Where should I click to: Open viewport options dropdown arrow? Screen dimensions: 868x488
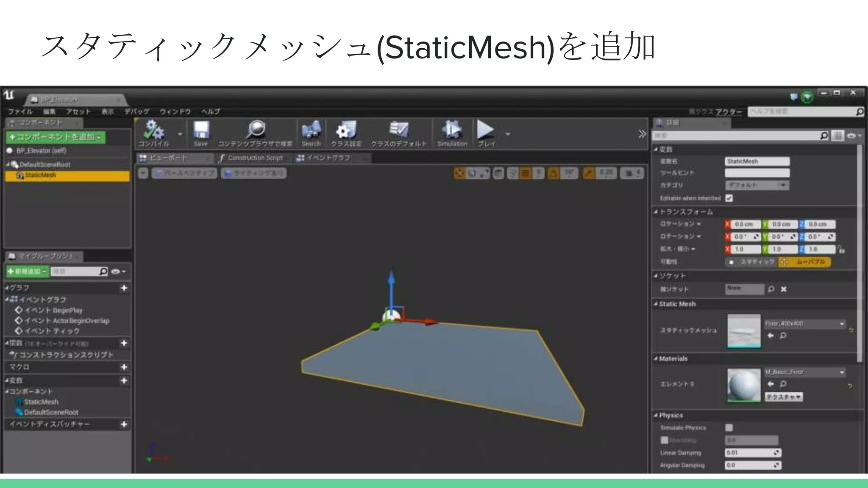143,173
